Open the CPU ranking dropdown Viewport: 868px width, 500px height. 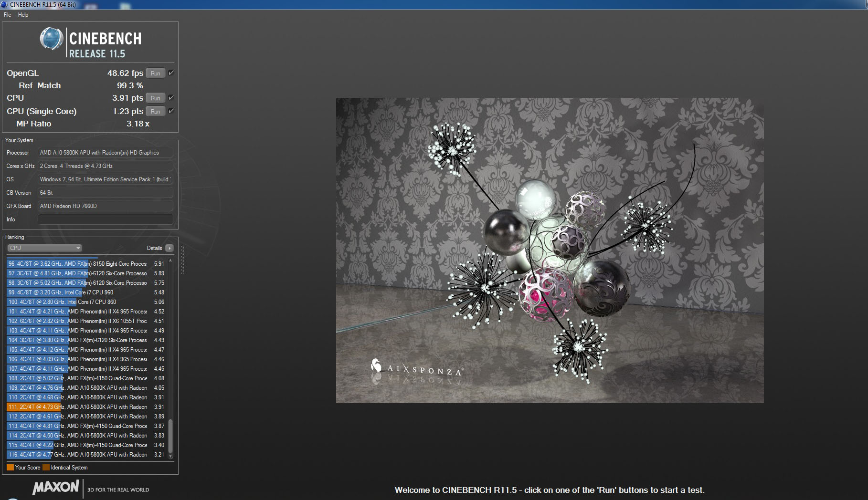(45, 248)
